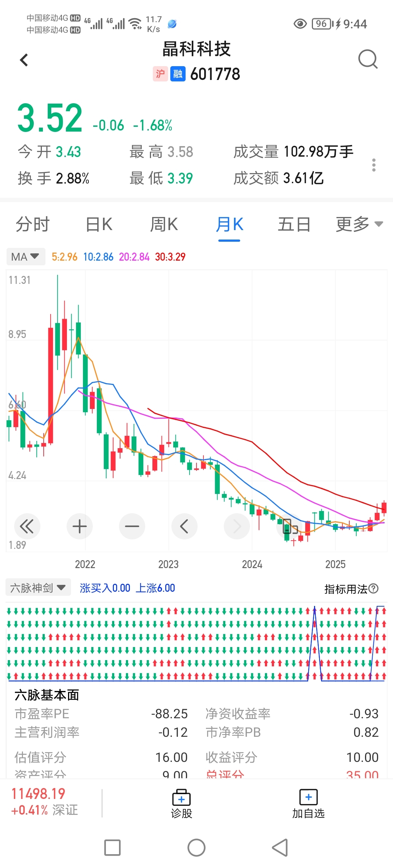
Task: Move chart right with the greyed arrow
Action: click(237, 526)
